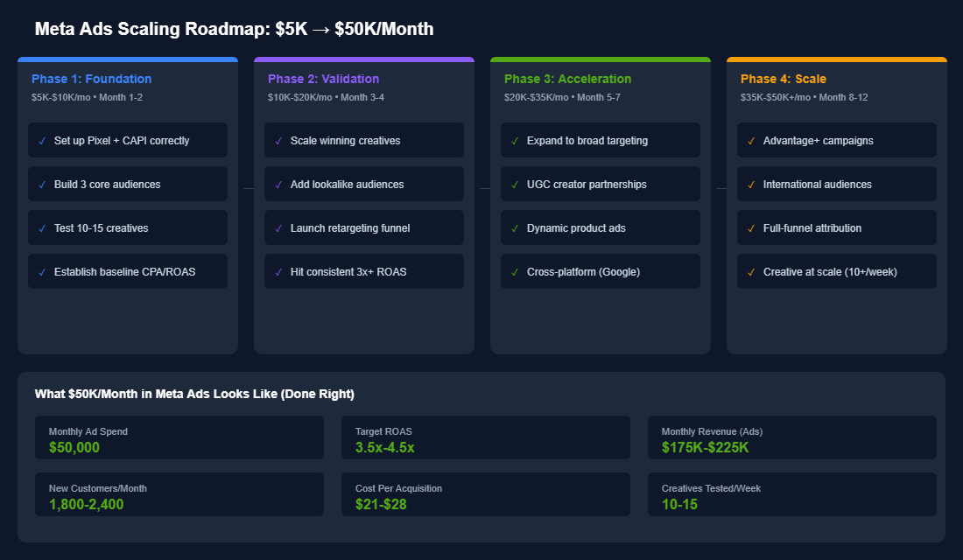Toggle the Hit consistent 3x+ ROAS item
The width and height of the screenshot is (963, 560).
point(363,271)
